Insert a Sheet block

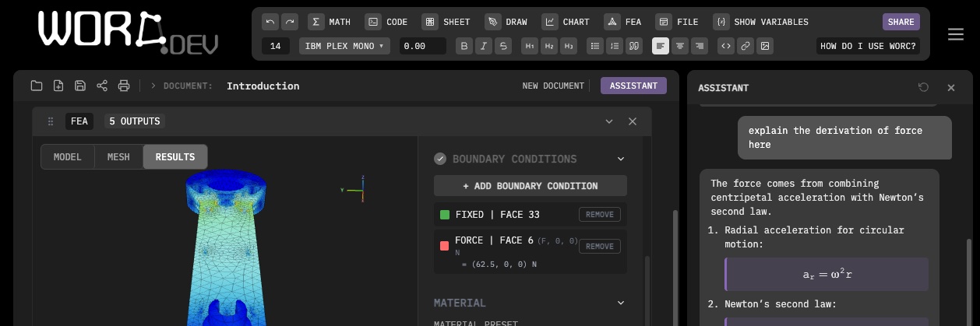pyautogui.click(x=447, y=22)
